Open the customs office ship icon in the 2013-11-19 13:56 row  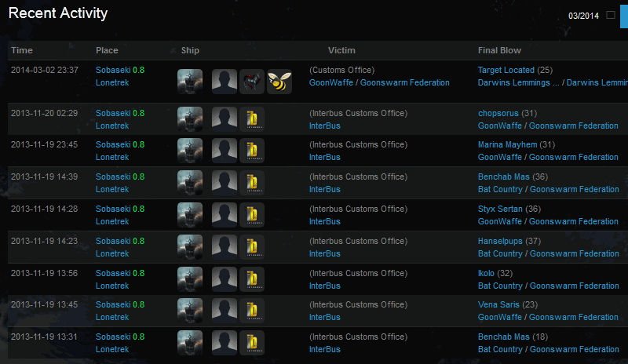click(190, 279)
